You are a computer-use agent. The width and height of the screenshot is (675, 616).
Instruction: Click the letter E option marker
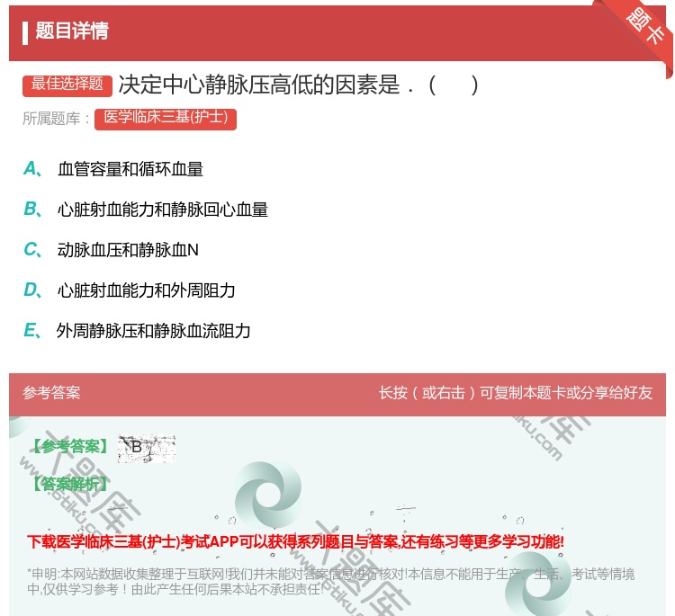click(x=32, y=331)
